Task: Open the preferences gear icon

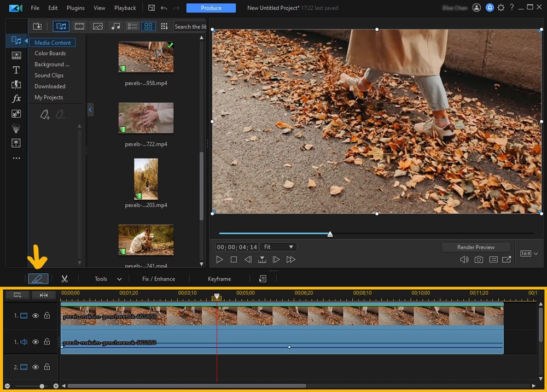Action: tap(501, 8)
